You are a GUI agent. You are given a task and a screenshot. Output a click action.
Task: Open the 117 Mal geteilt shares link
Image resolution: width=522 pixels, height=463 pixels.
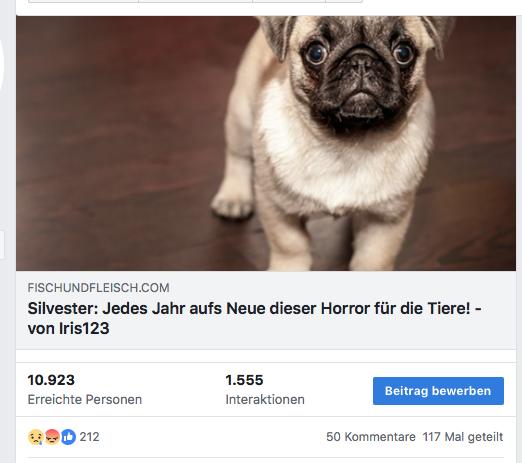(x=463, y=437)
